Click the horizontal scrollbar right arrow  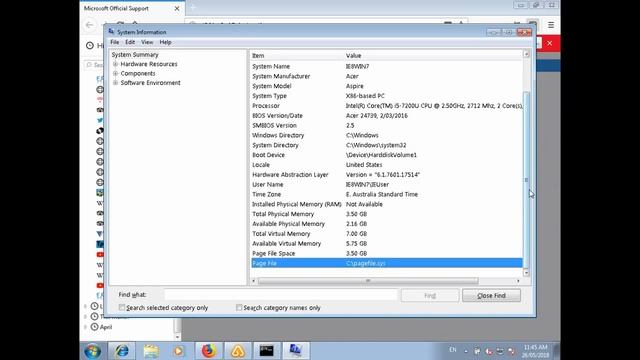point(518,281)
